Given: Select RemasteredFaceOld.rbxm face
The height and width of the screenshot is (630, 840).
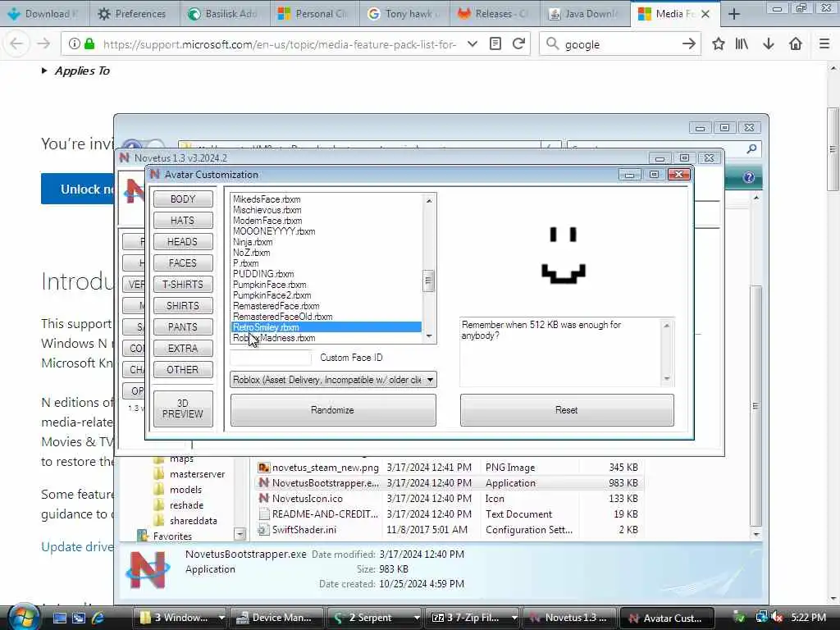Looking at the screenshot, I should (x=283, y=317).
